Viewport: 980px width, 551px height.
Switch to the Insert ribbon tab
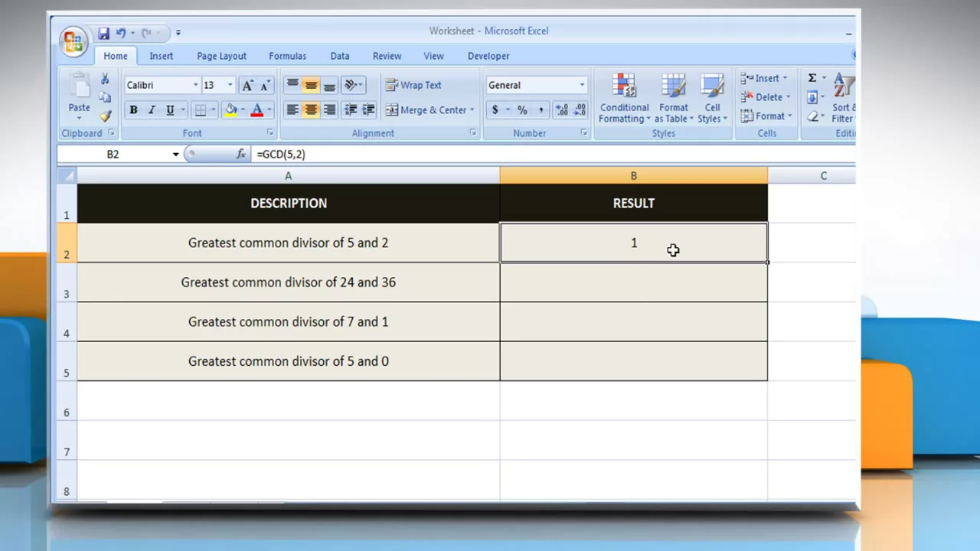(161, 56)
